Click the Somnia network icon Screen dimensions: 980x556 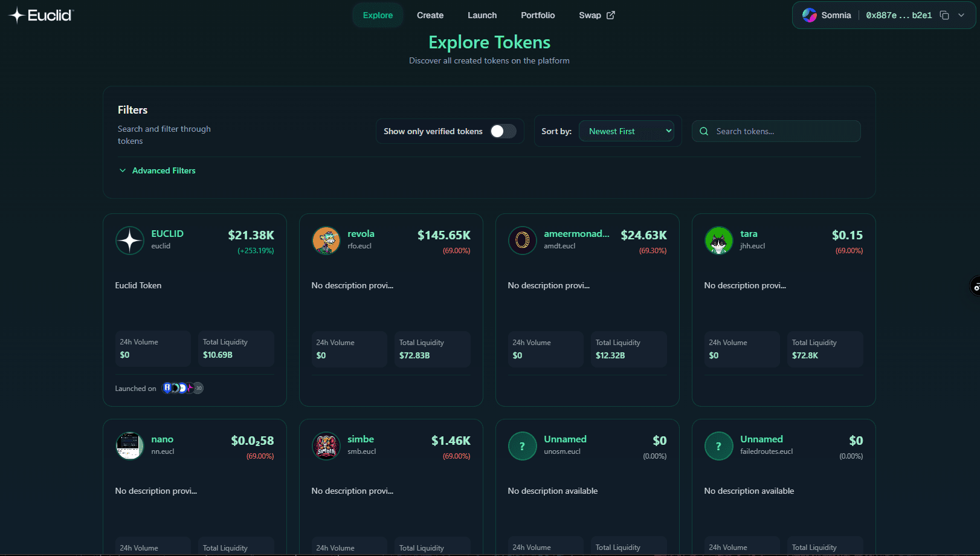810,15
